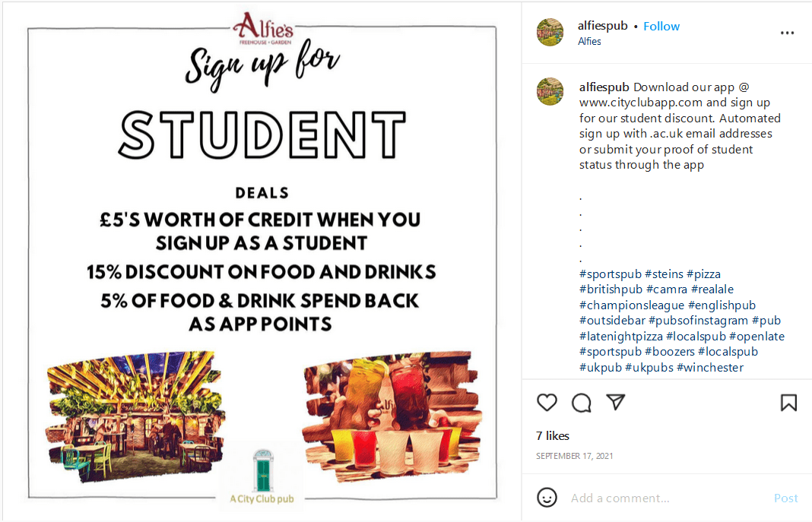Image resolution: width=812 pixels, height=522 pixels.
Task: Click the caption avatar of alfiespub
Action: point(550,91)
